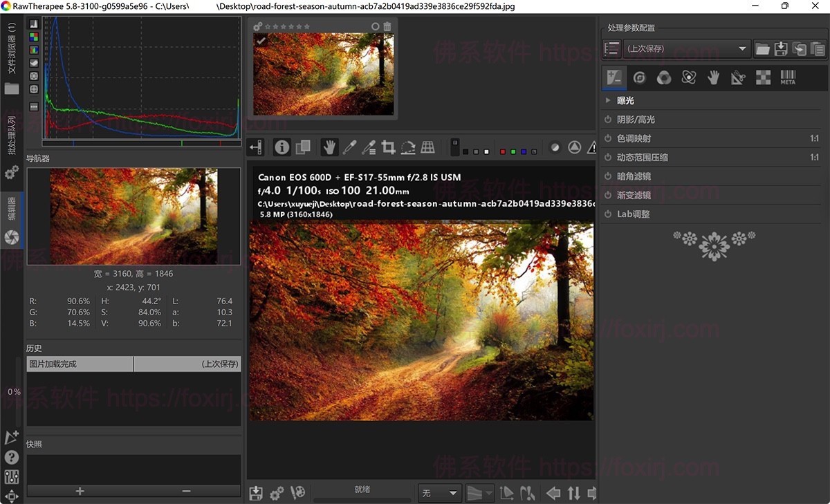
Task: Select the '图片加载完成' history entry
Action: pyautogui.click(x=80, y=364)
